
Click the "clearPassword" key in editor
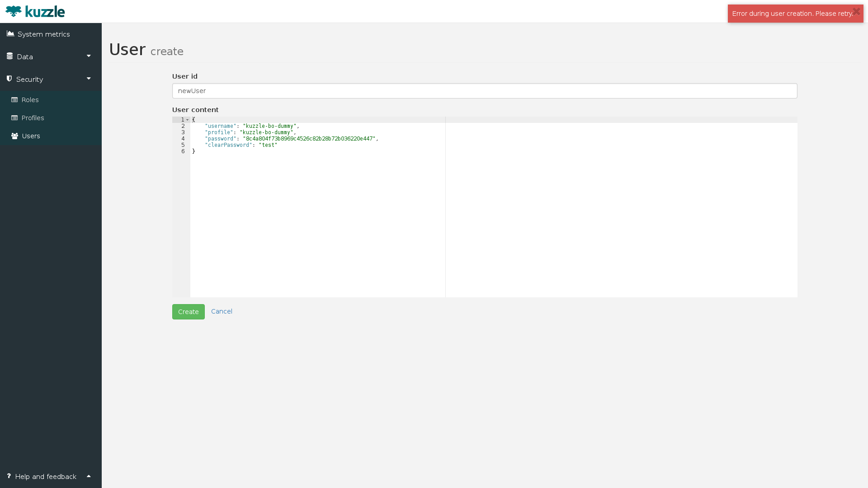pos(229,145)
